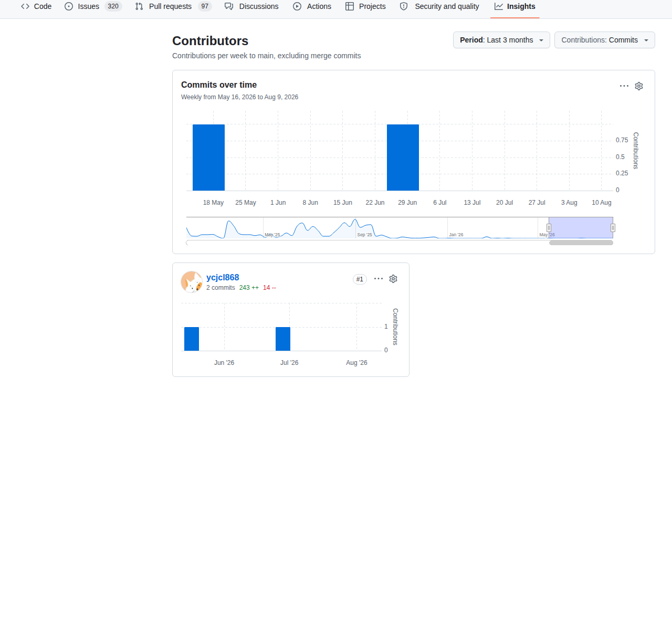Open ycjcl868 card settings gear
672x630 pixels.
click(393, 279)
